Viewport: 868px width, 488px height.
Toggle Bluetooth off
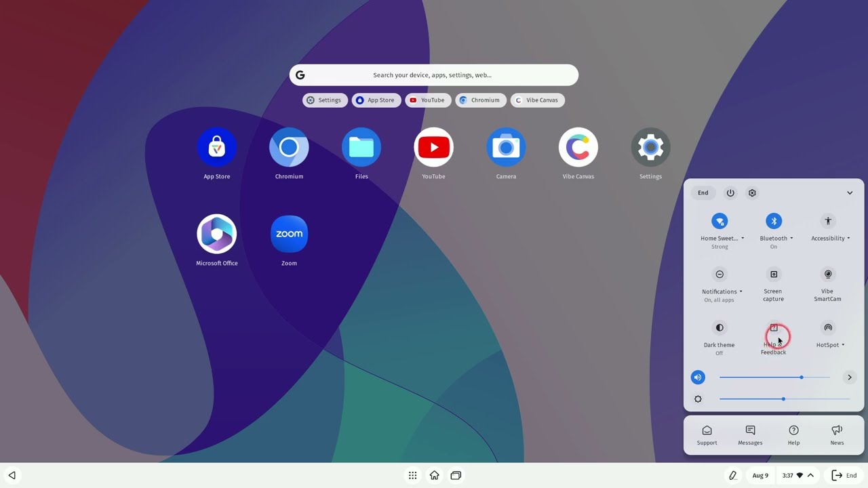774,221
